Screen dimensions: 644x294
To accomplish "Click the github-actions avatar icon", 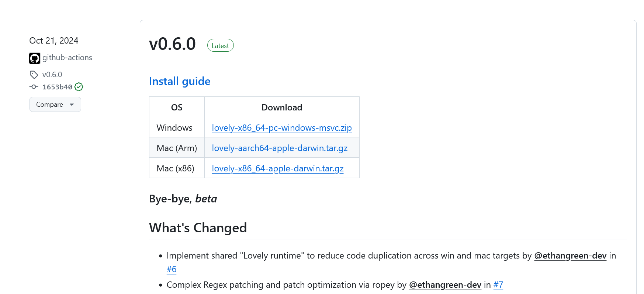I will [x=35, y=58].
